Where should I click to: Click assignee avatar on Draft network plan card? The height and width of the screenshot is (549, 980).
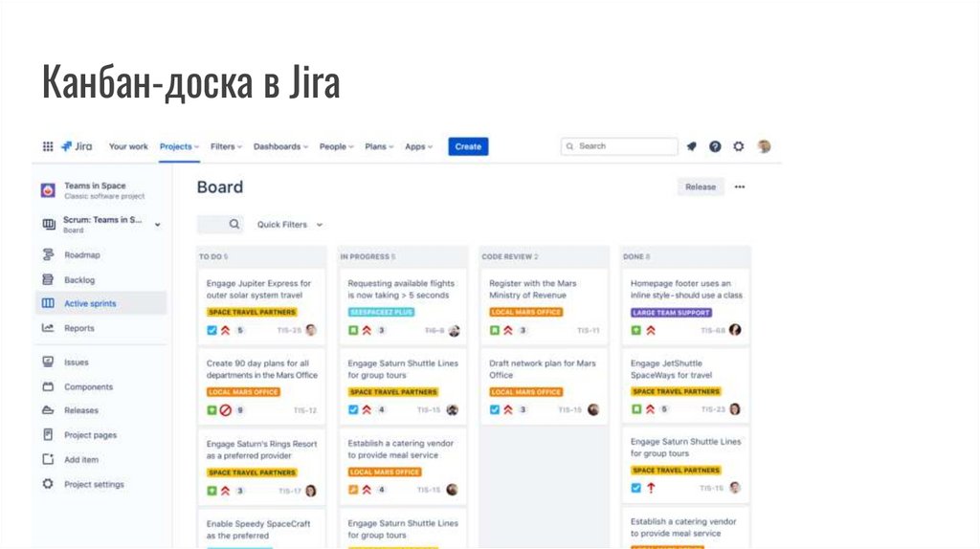pyautogui.click(x=593, y=409)
